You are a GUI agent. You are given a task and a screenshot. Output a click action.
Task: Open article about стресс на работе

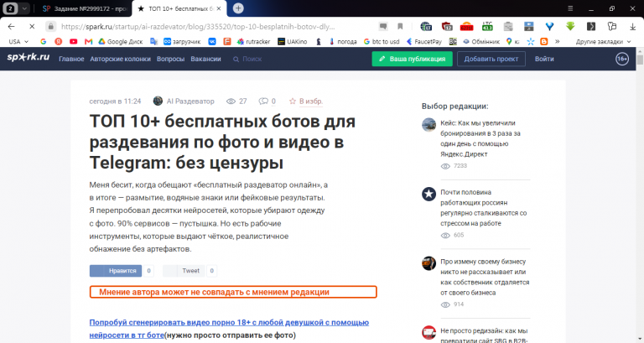[483, 208]
